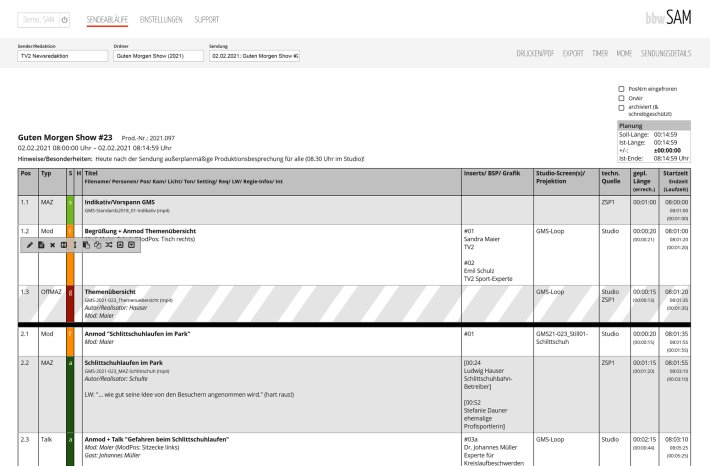
Task: Click the Ist-Ende value 08:14:59 Uhr
Action: [671, 159]
